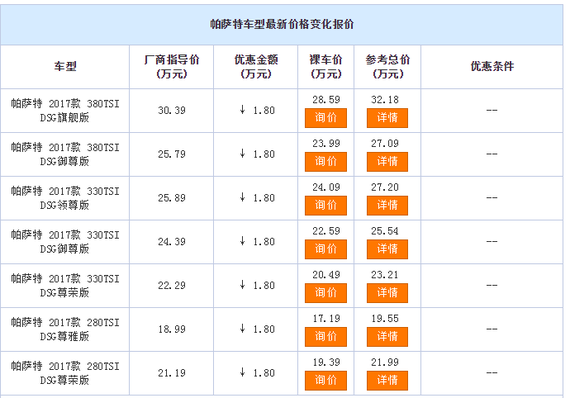Click 详情 button under 32.18
Image resolution: width=570 pixels, height=398 pixels.
[387, 118]
